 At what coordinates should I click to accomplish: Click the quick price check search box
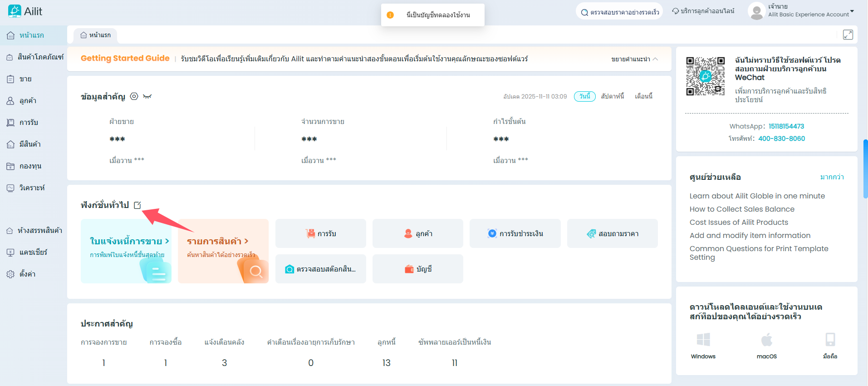619,12
